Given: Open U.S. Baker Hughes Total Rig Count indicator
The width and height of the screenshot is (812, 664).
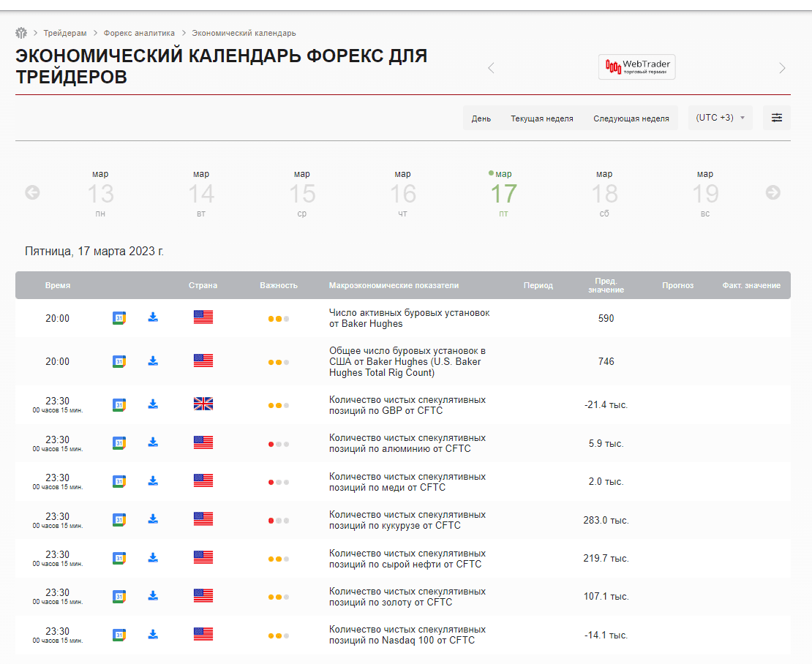Looking at the screenshot, I should coord(407,362).
